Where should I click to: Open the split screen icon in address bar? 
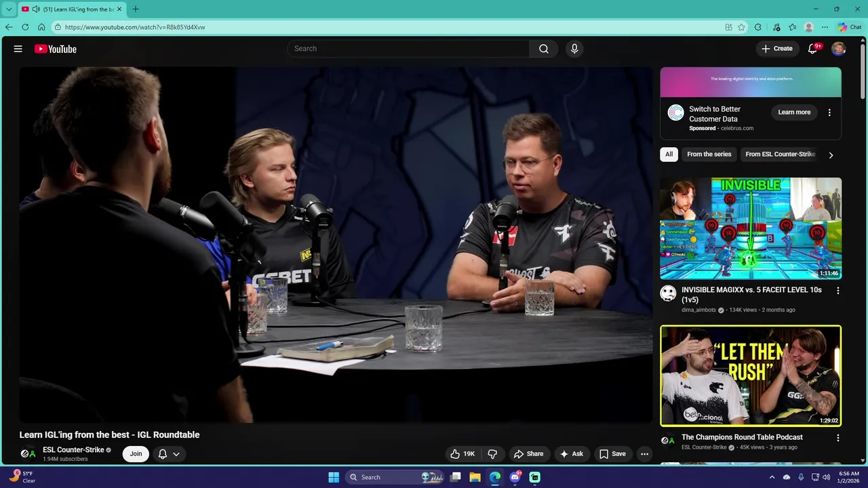pyautogui.click(x=728, y=27)
